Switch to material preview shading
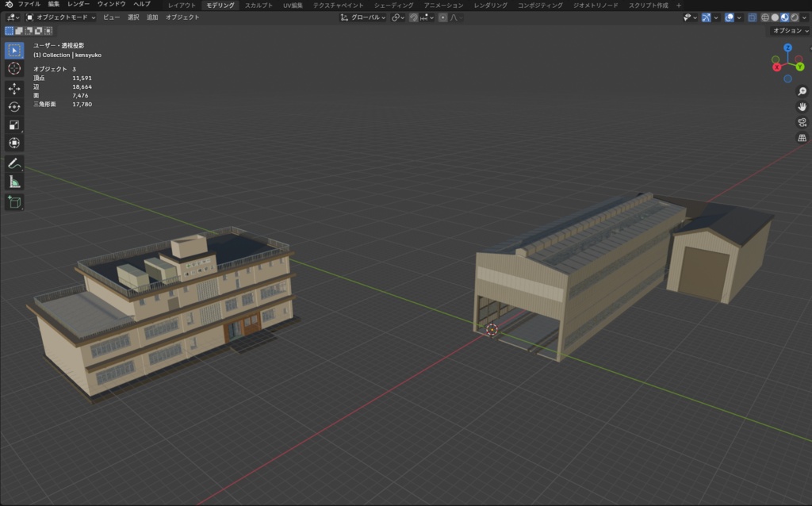This screenshot has height=506, width=812. (784, 17)
